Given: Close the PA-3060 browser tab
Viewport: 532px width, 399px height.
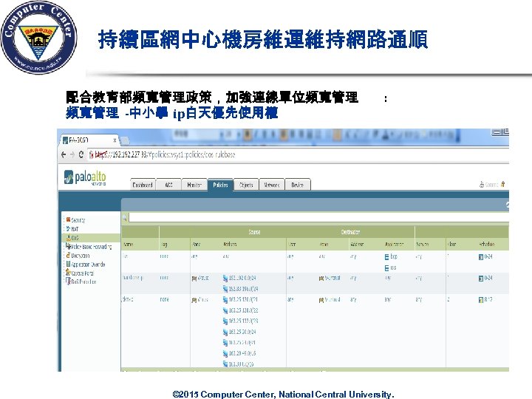Looking at the screenshot, I should (115, 140).
